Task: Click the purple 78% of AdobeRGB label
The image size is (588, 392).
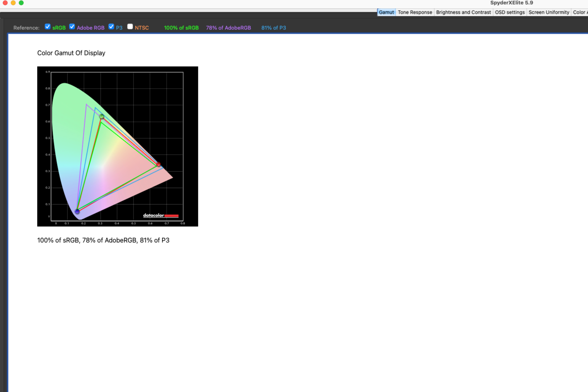Action: point(228,28)
